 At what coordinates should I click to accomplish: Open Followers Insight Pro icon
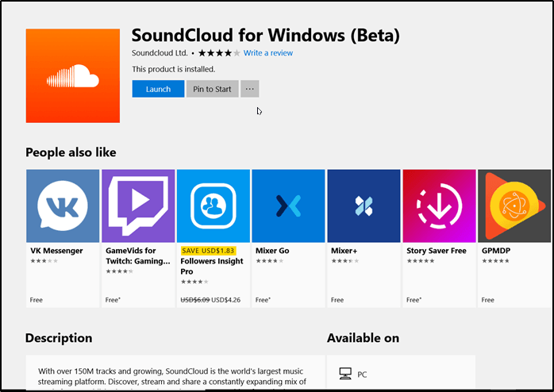click(x=214, y=206)
